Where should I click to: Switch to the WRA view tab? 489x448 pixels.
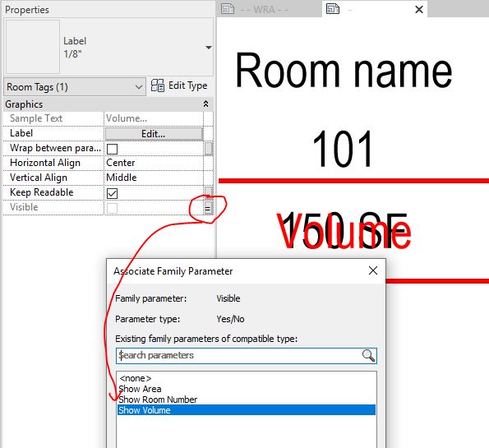point(270,9)
